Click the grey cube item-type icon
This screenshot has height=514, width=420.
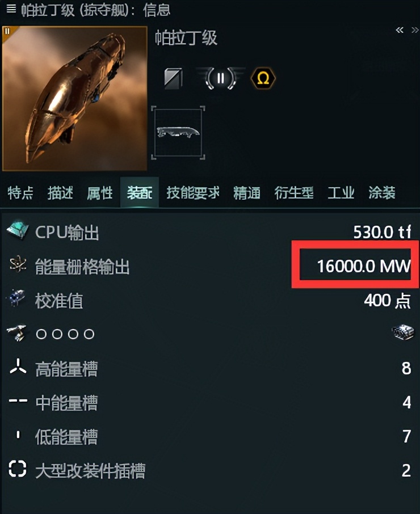click(x=173, y=78)
